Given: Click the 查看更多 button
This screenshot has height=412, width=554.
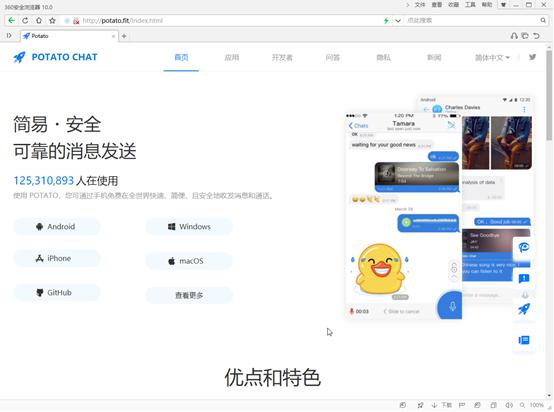Looking at the screenshot, I should [189, 295].
